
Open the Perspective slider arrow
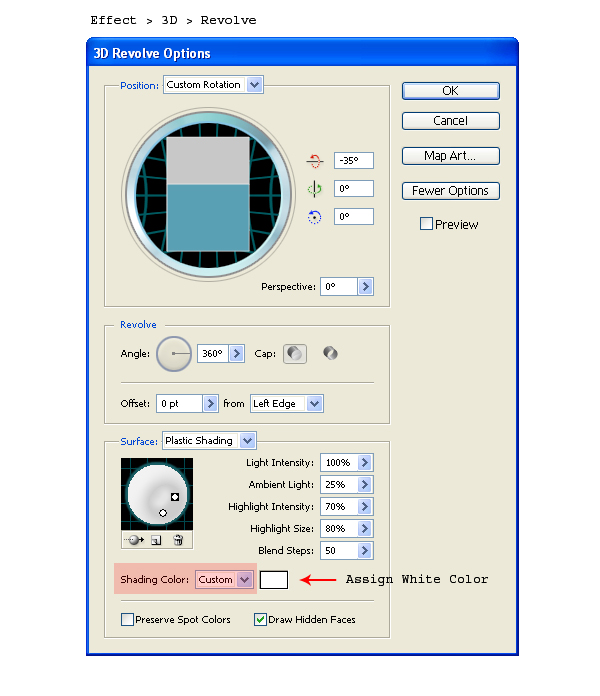pyautogui.click(x=365, y=287)
